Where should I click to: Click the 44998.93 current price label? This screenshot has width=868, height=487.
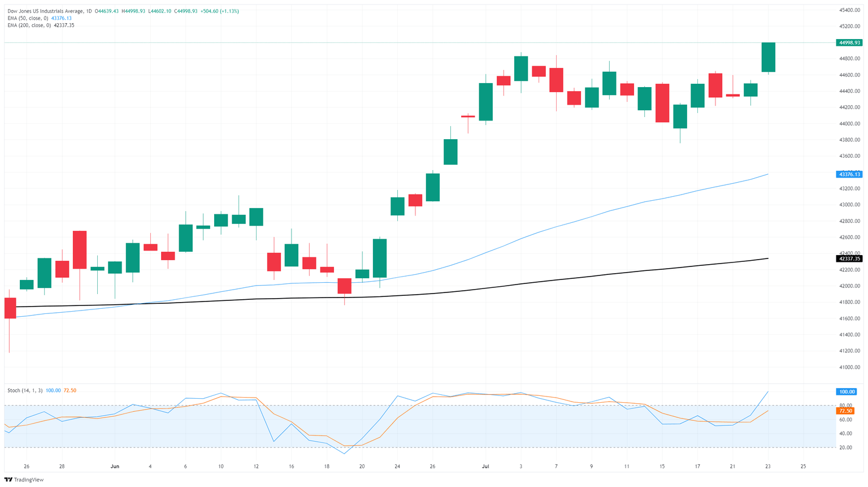[849, 42]
